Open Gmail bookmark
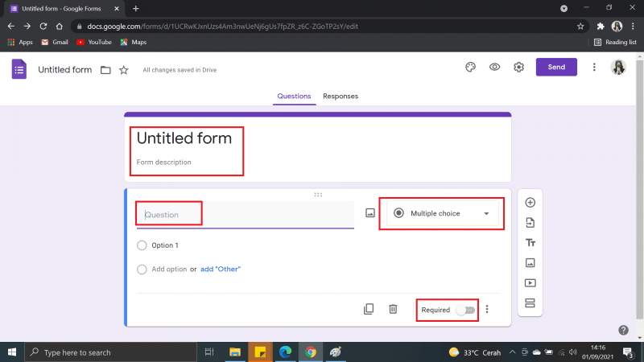644x362 pixels. tap(55, 42)
